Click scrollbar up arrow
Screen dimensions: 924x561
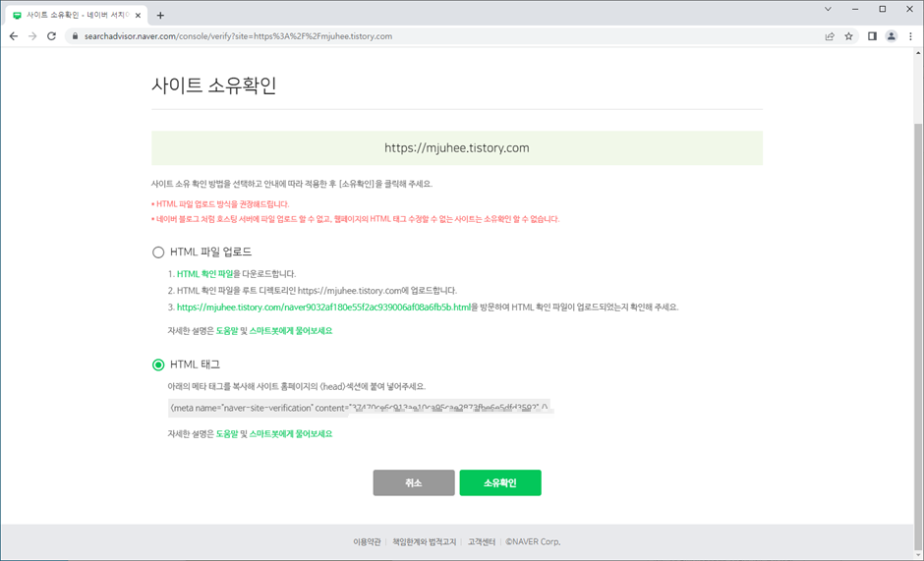point(919,52)
